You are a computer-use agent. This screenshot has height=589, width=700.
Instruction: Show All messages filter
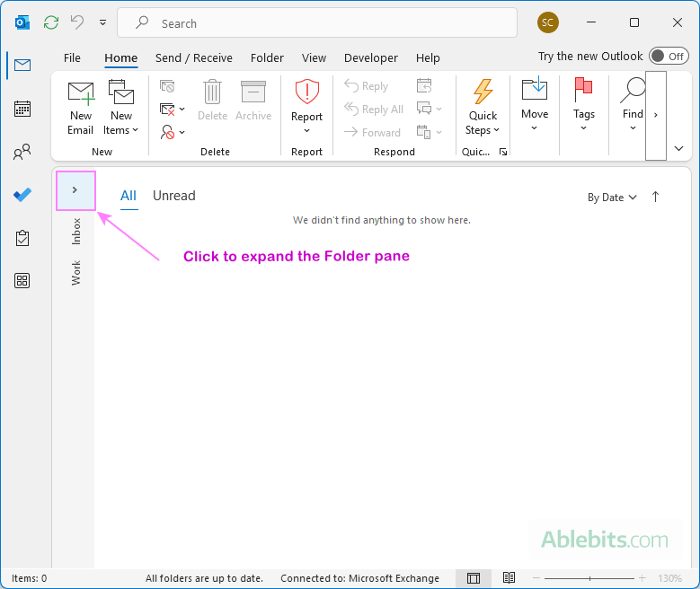point(128,196)
